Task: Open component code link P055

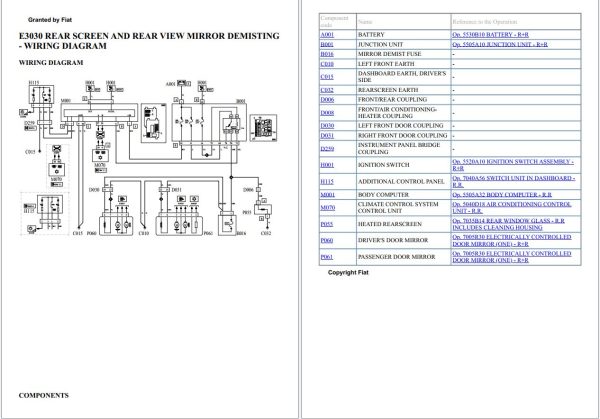Action: pyautogui.click(x=327, y=224)
